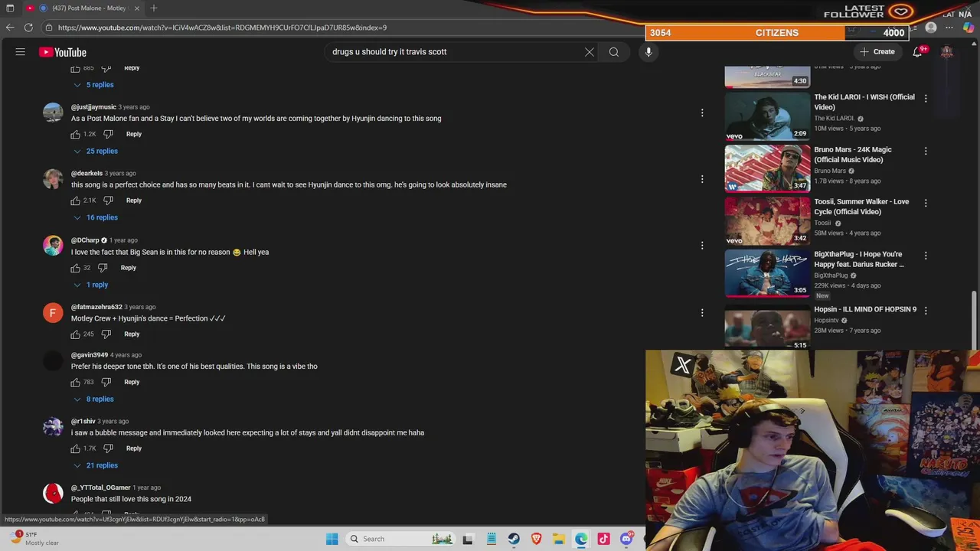Open the weather widget showing 51°F
Viewport: 980px width, 551px height.
tap(32, 539)
